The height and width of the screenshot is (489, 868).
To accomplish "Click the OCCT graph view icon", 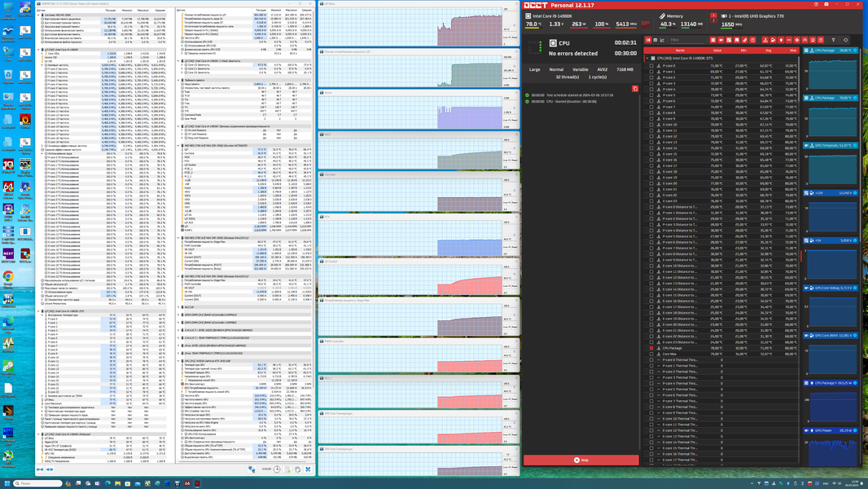I will tap(662, 40).
